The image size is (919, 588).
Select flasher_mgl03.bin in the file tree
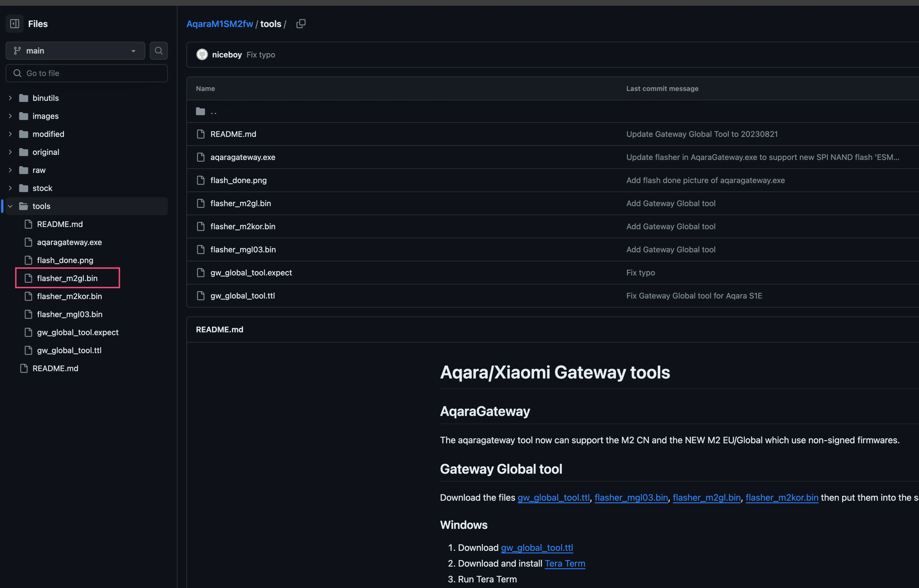pyautogui.click(x=70, y=314)
